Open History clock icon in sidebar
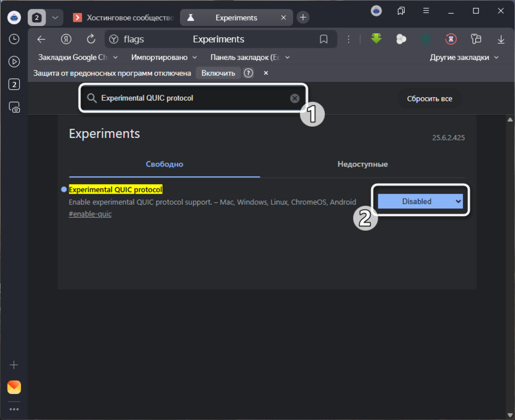515x420 pixels. point(14,39)
